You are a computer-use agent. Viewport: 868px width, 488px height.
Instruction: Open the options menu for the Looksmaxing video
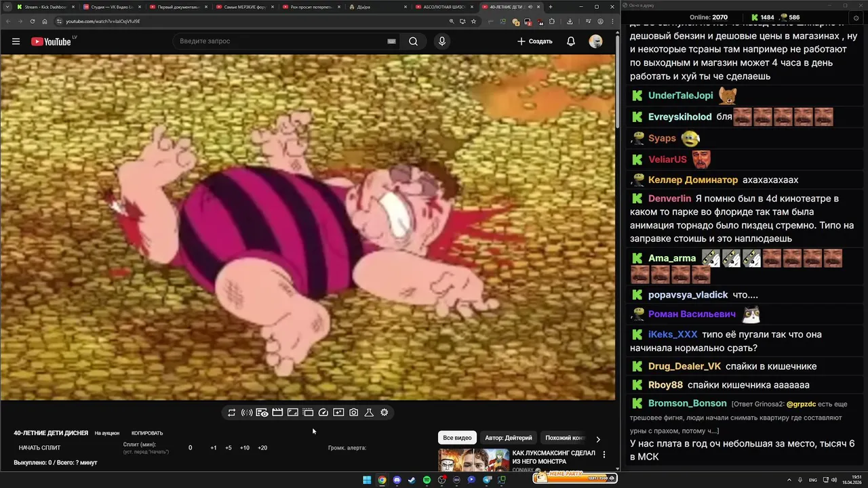604,455
